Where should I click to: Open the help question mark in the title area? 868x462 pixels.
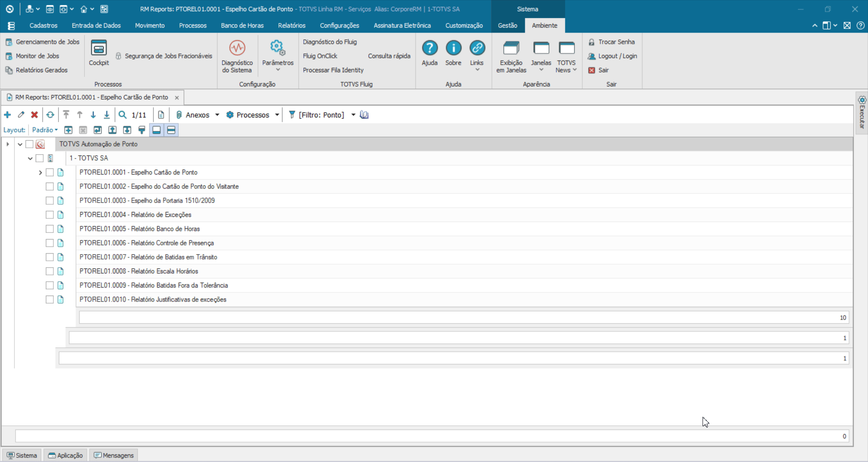click(x=861, y=26)
